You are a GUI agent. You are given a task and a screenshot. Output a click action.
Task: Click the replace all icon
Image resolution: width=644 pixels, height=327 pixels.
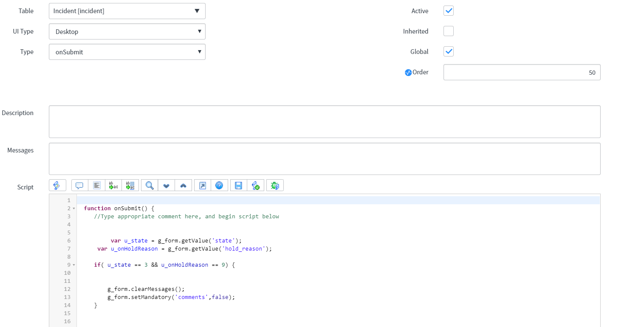coord(130,186)
